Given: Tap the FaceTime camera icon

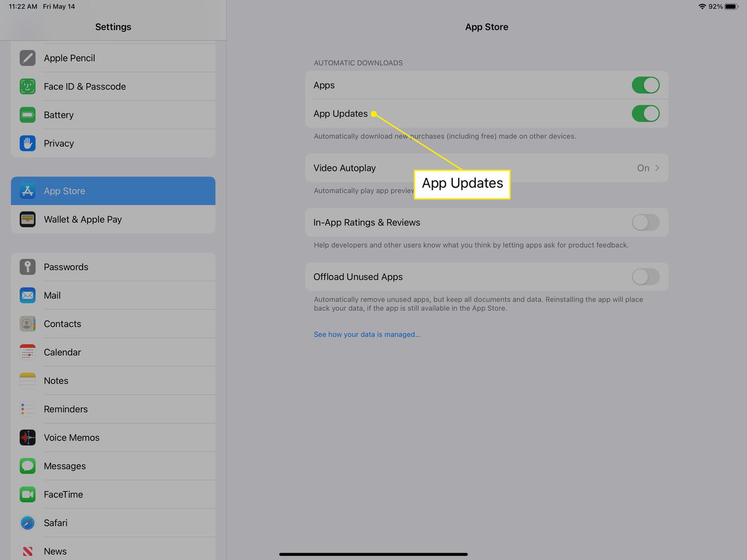Looking at the screenshot, I should [27, 494].
